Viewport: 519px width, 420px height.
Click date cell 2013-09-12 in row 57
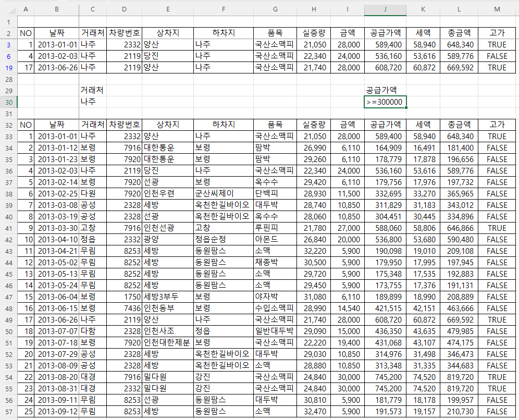point(57,412)
